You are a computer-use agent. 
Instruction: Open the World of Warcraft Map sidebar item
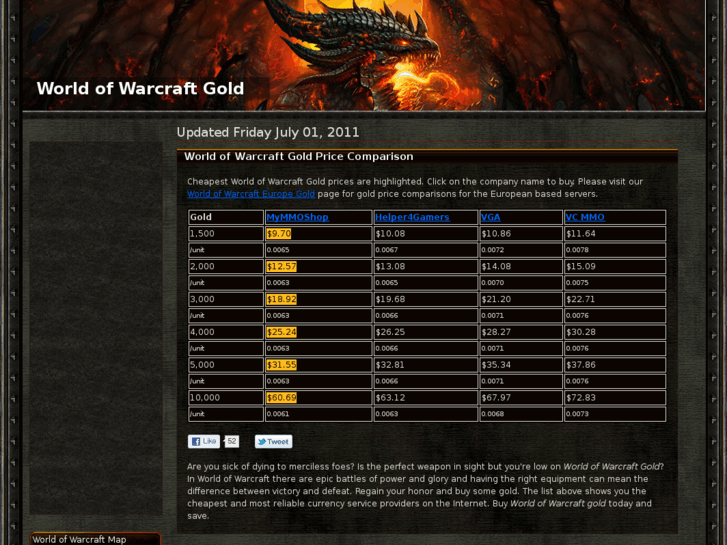96,539
